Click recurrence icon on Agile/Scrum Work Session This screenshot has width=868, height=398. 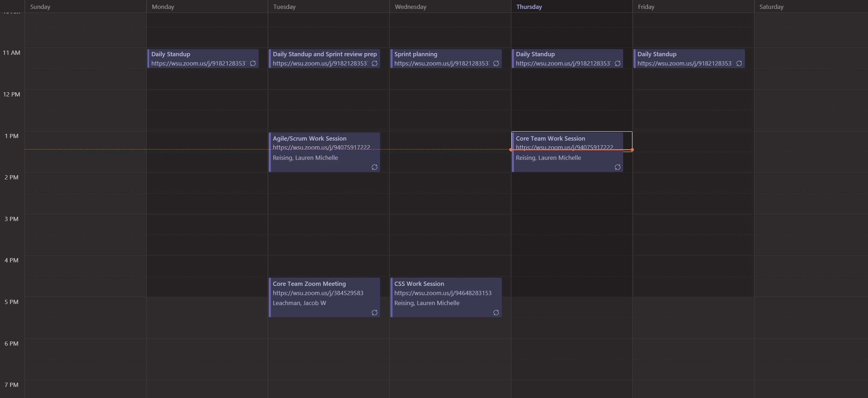pyautogui.click(x=374, y=167)
